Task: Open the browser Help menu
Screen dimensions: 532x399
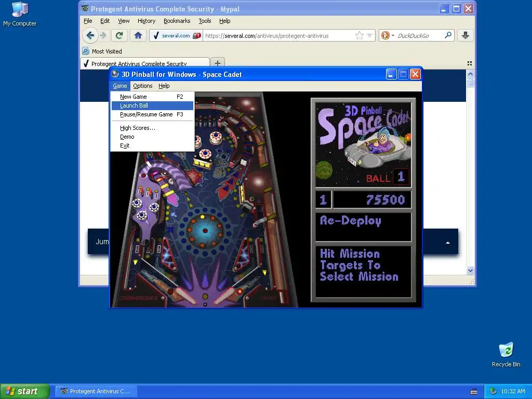Action: coord(224,21)
